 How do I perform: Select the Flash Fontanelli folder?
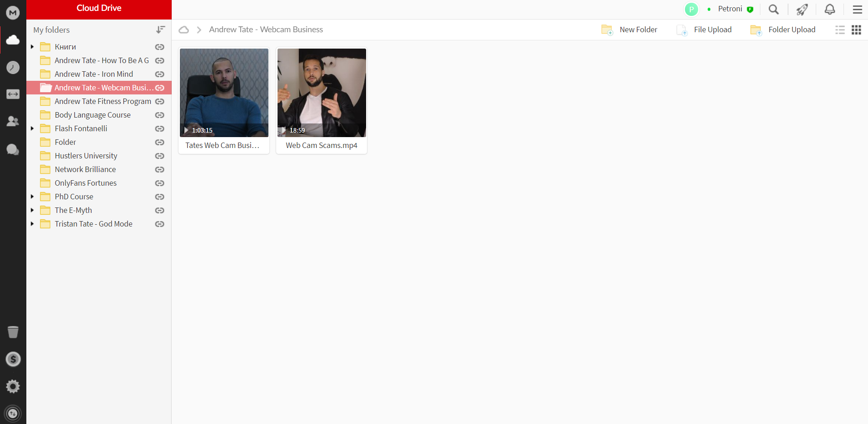click(x=99, y=128)
